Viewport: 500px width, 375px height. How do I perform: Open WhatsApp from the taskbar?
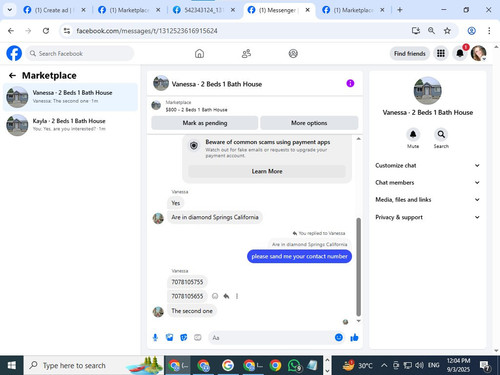point(294,366)
